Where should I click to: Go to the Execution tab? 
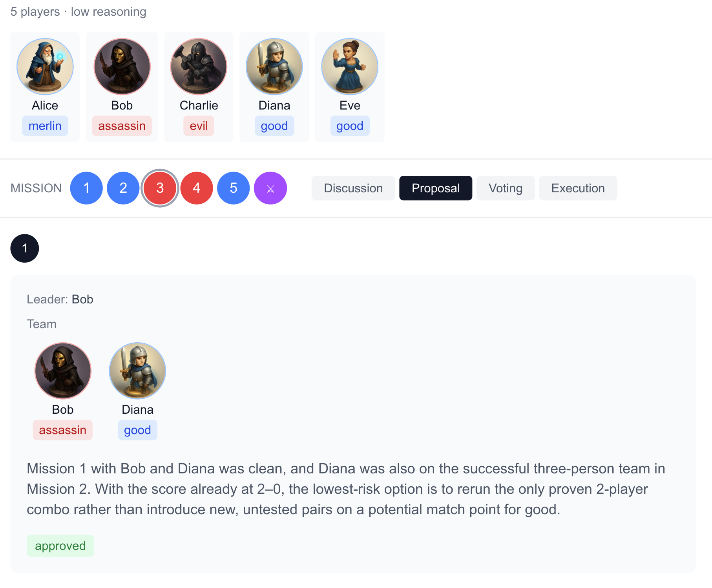point(578,188)
